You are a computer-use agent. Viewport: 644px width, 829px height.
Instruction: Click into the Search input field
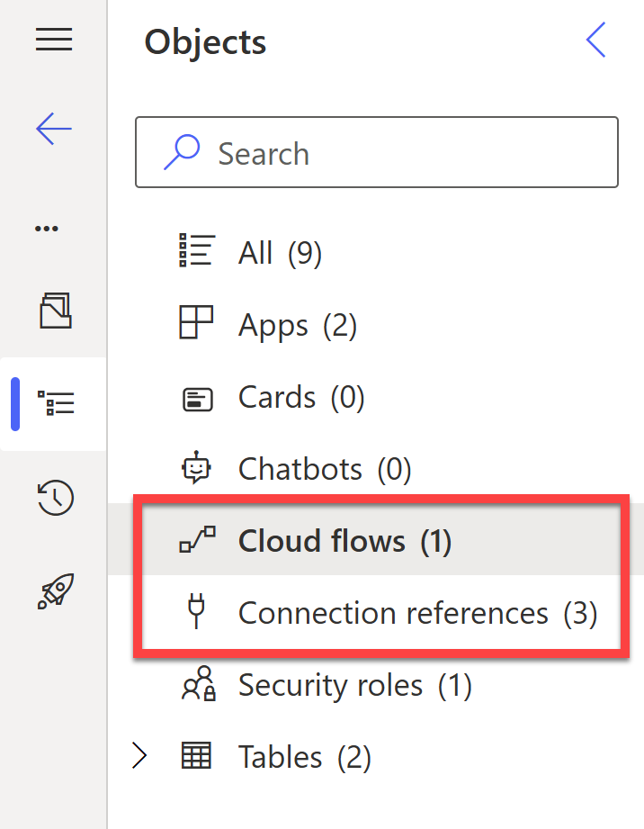click(377, 152)
